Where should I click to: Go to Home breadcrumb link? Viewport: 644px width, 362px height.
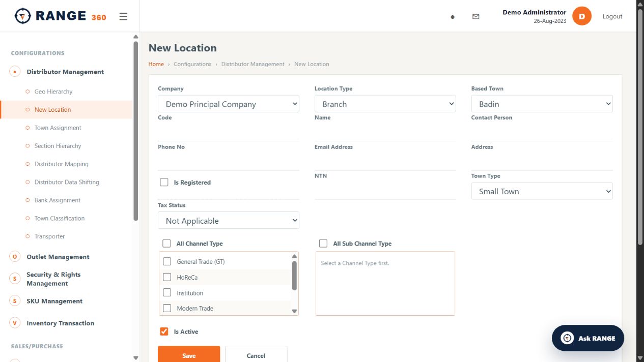[x=156, y=64]
